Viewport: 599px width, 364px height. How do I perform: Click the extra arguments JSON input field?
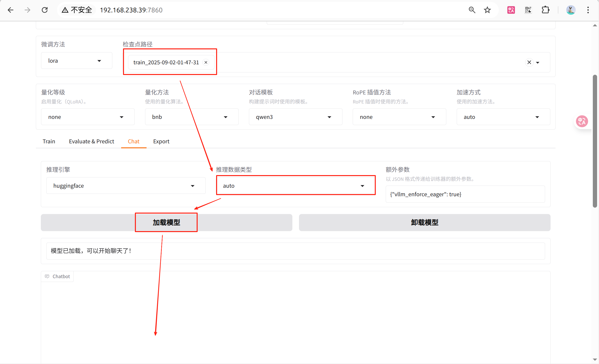465,194
